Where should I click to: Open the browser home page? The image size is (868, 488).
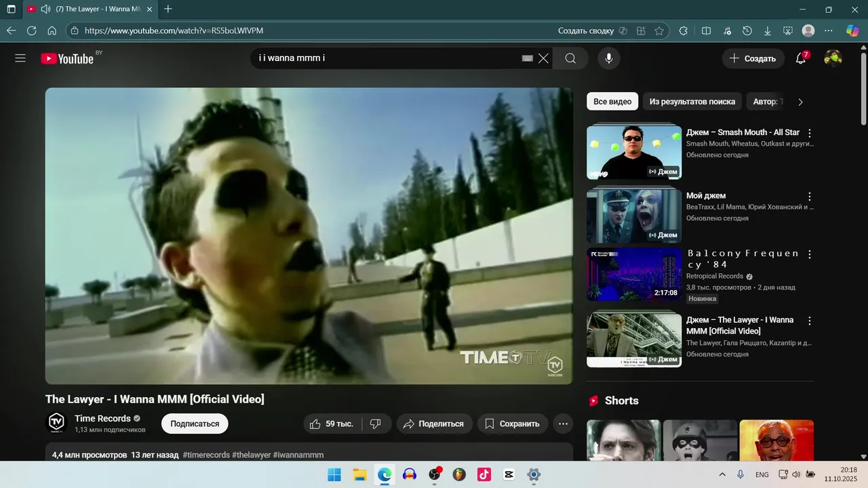tap(52, 30)
